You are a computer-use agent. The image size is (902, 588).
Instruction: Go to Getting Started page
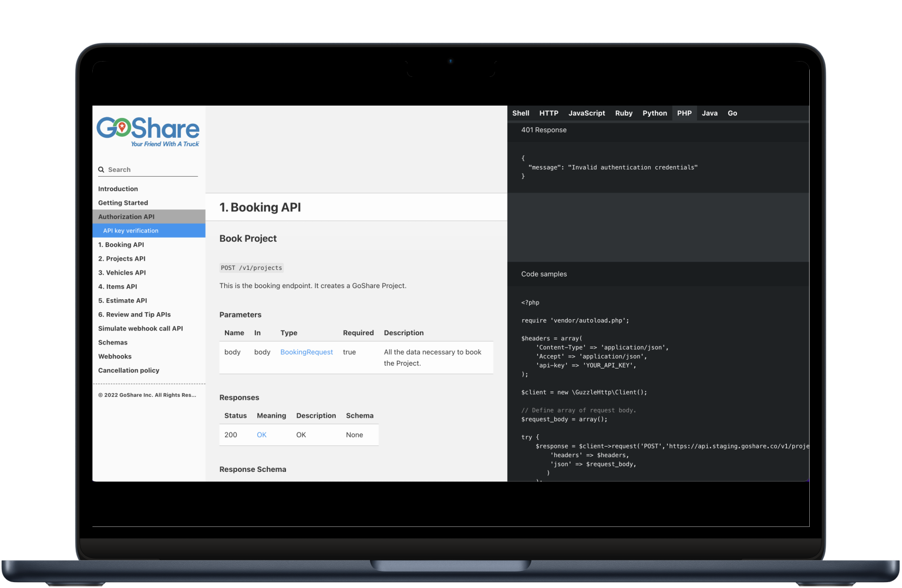(123, 203)
